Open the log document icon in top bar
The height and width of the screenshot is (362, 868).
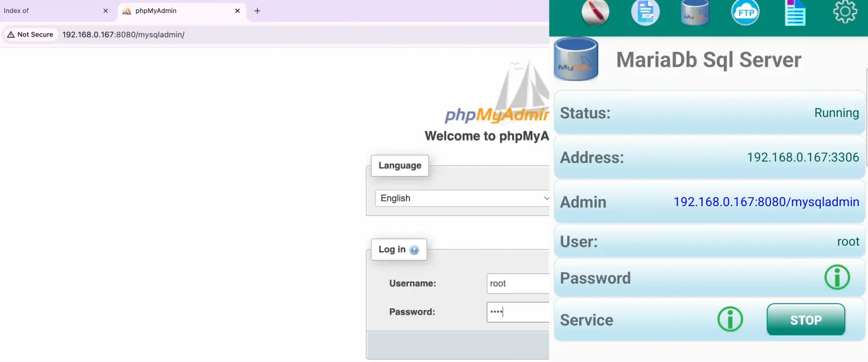tap(645, 13)
